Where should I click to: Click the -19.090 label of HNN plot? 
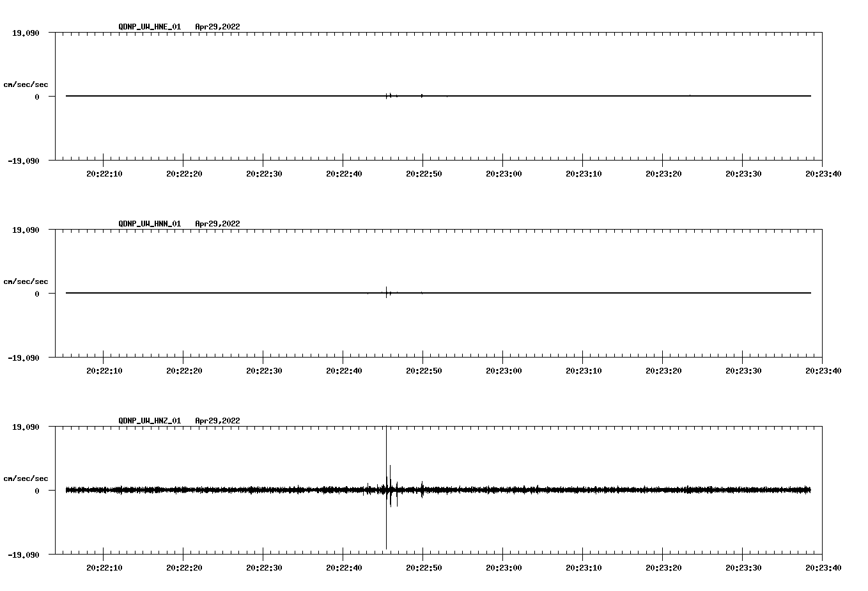click(x=24, y=358)
